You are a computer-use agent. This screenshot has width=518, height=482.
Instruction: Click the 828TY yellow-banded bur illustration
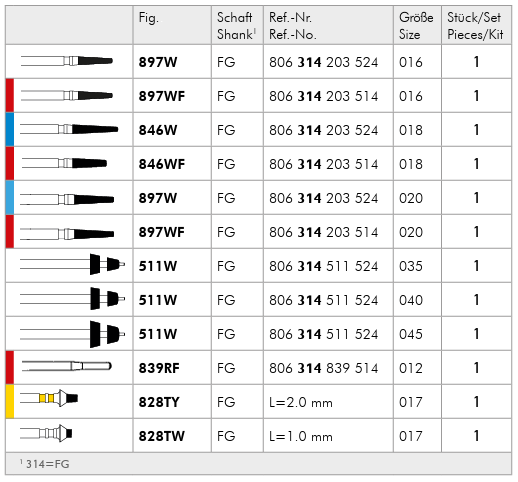49,398
